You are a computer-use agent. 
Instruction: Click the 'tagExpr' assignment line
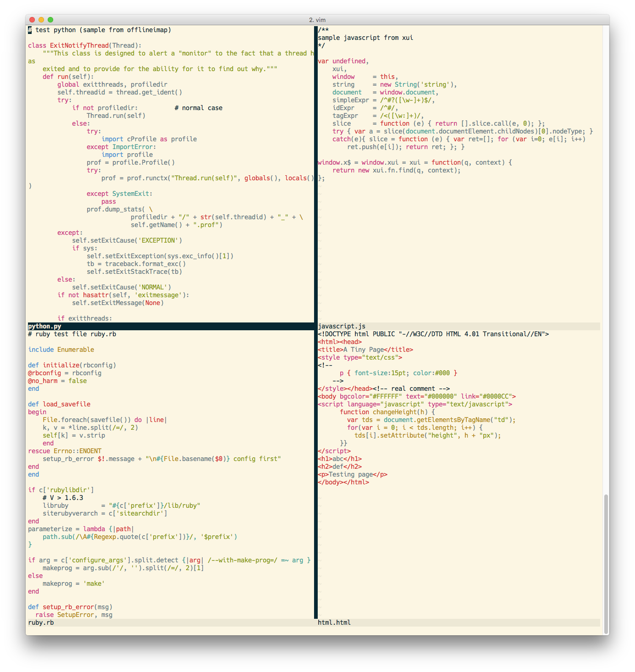coord(378,116)
